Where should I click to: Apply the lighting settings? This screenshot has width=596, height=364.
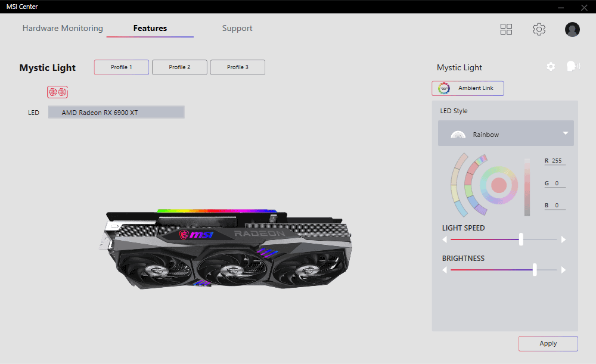point(548,344)
